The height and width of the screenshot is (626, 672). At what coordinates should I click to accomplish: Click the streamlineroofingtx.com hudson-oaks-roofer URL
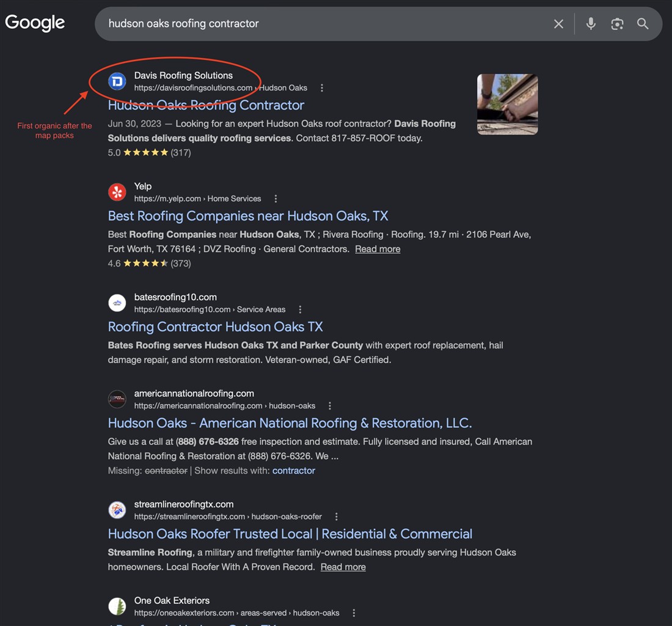click(228, 517)
